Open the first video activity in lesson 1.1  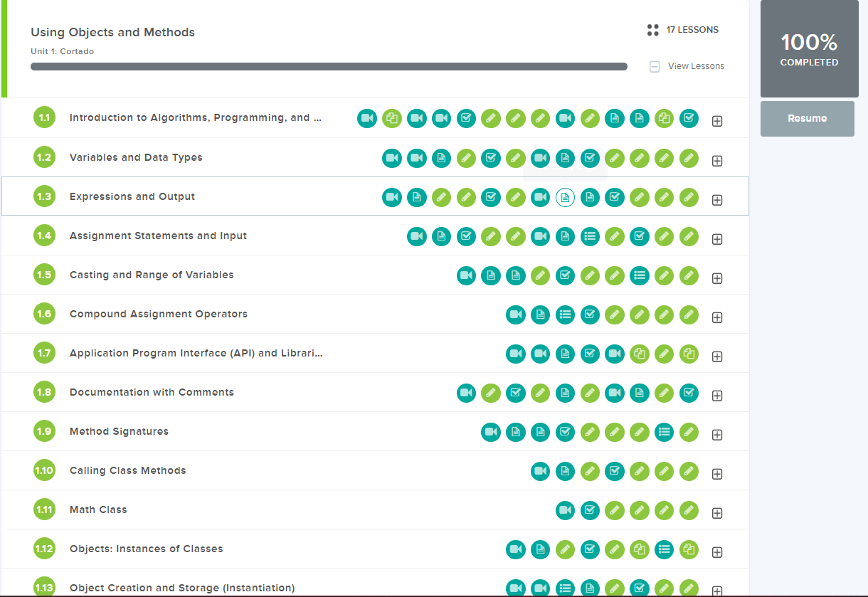point(367,118)
